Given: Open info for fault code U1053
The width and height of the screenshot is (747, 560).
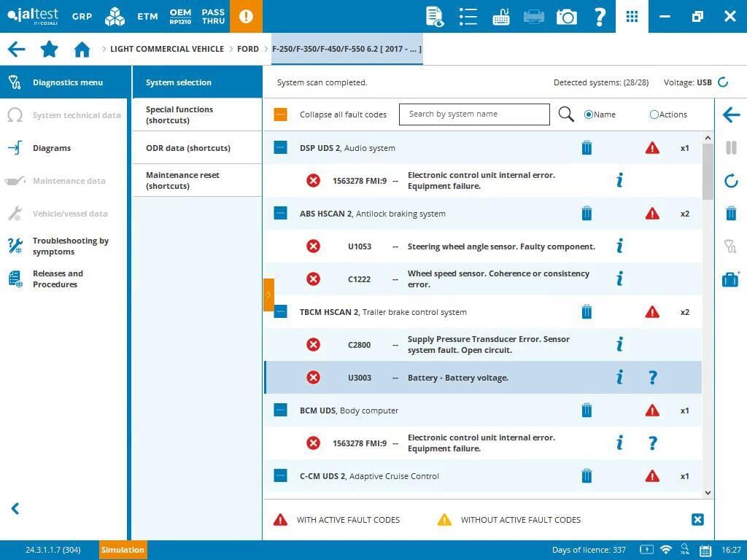Looking at the screenshot, I should 619,246.
